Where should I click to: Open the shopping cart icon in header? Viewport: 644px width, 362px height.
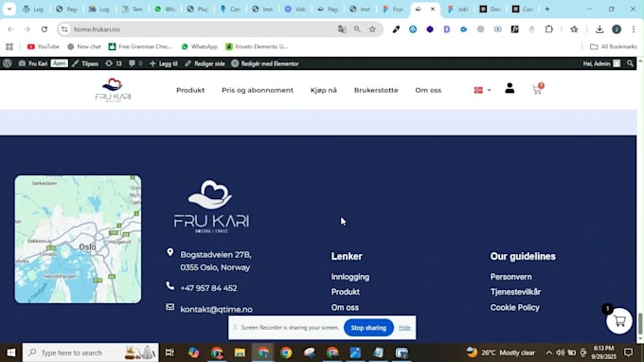(537, 89)
